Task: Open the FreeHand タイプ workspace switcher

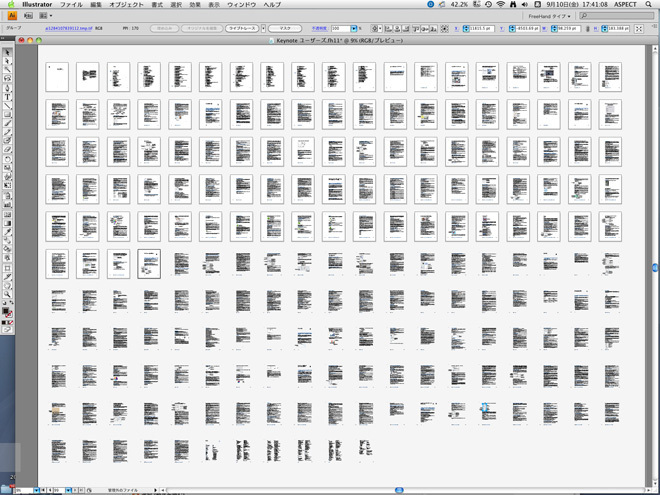Action: tap(549, 16)
